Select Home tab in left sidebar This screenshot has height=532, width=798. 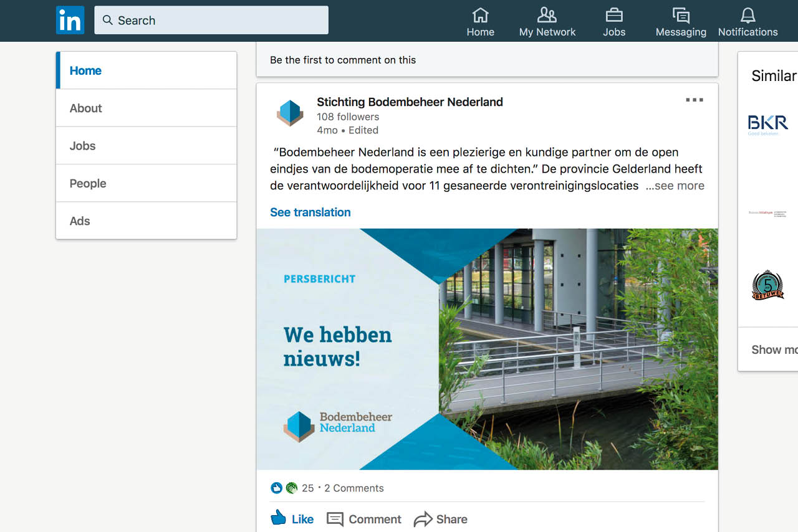tap(146, 70)
